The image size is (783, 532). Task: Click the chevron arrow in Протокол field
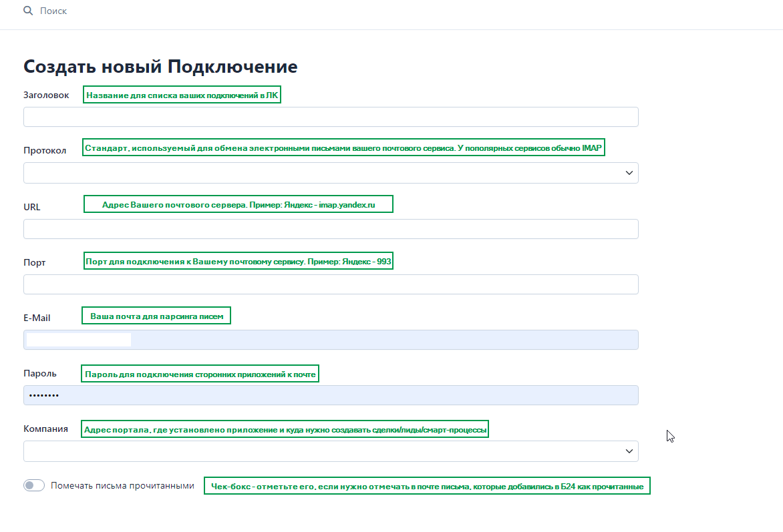(x=629, y=173)
